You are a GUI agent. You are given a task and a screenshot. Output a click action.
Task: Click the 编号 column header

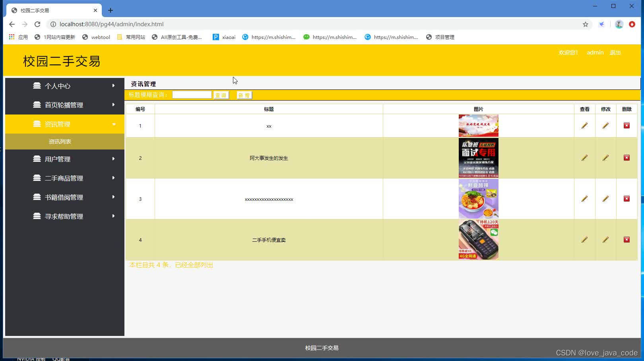(140, 109)
